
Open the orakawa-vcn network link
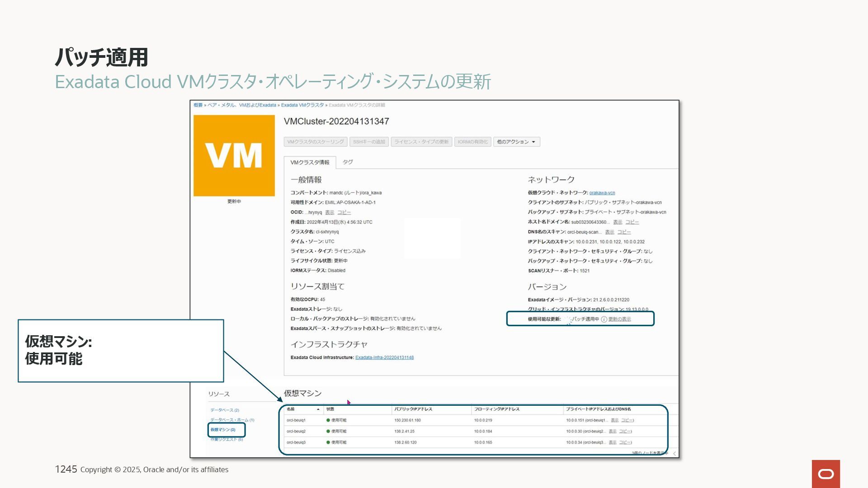tap(602, 193)
